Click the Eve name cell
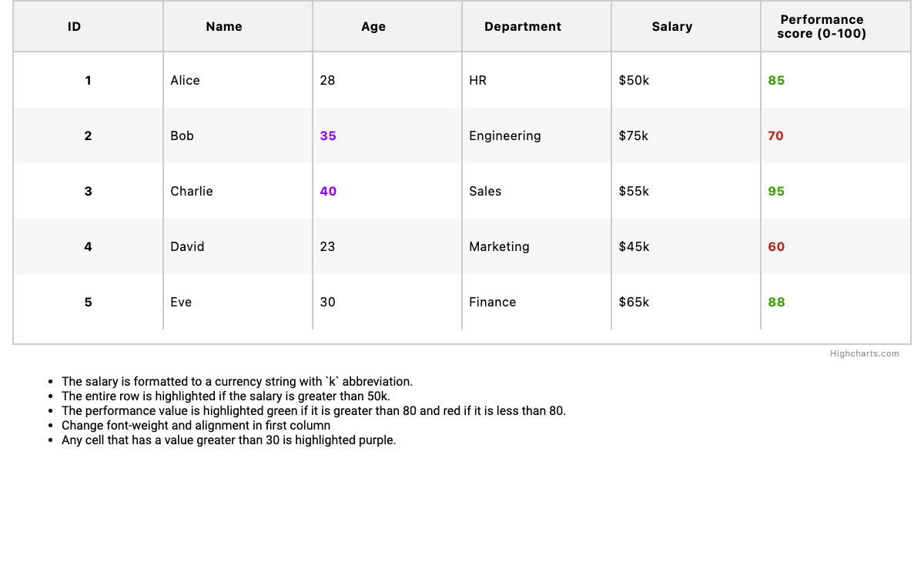The width and height of the screenshot is (924, 582). click(182, 303)
